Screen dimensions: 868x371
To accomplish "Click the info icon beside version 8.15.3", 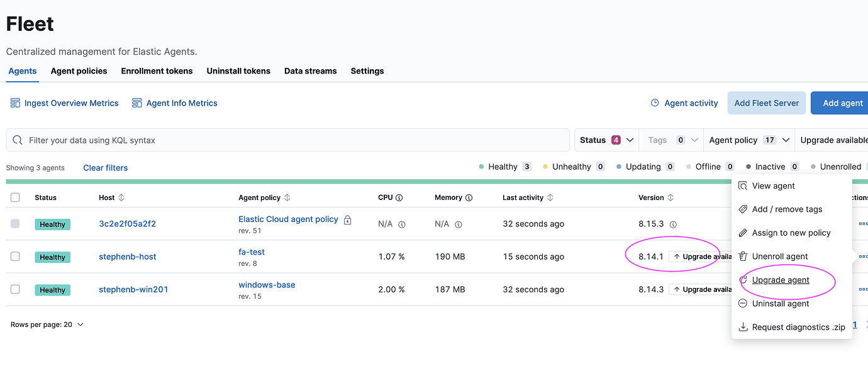I will point(672,223).
